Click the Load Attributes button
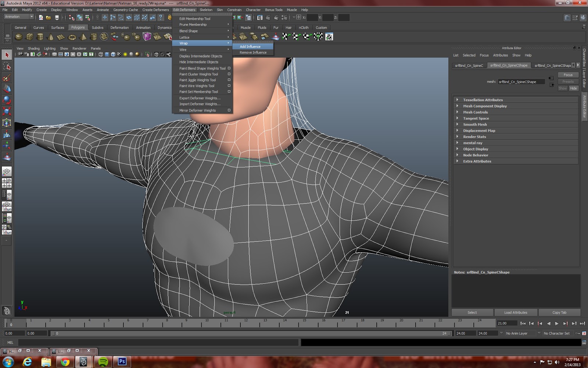This screenshot has height=368, width=588. click(516, 312)
